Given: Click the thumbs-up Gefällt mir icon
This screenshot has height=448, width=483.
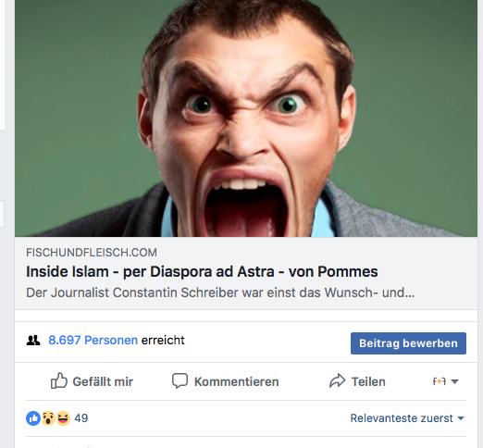Looking at the screenshot, I should [59, 380].
